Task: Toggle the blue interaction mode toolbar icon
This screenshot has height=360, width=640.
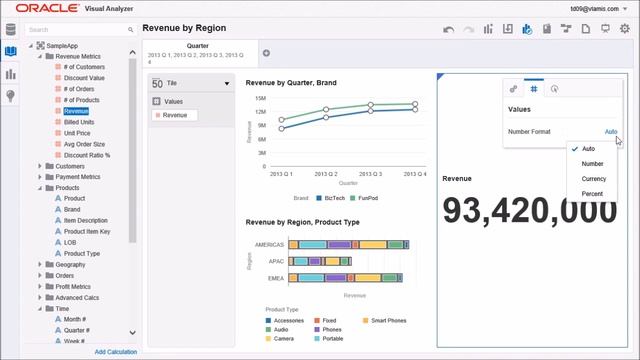Action: tap(527, 29)
